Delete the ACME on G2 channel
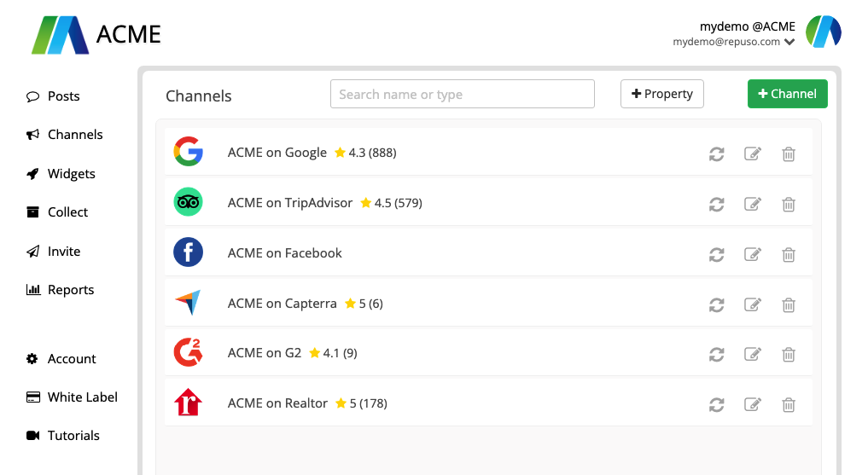The image size is (868, 475). (789, 354)
